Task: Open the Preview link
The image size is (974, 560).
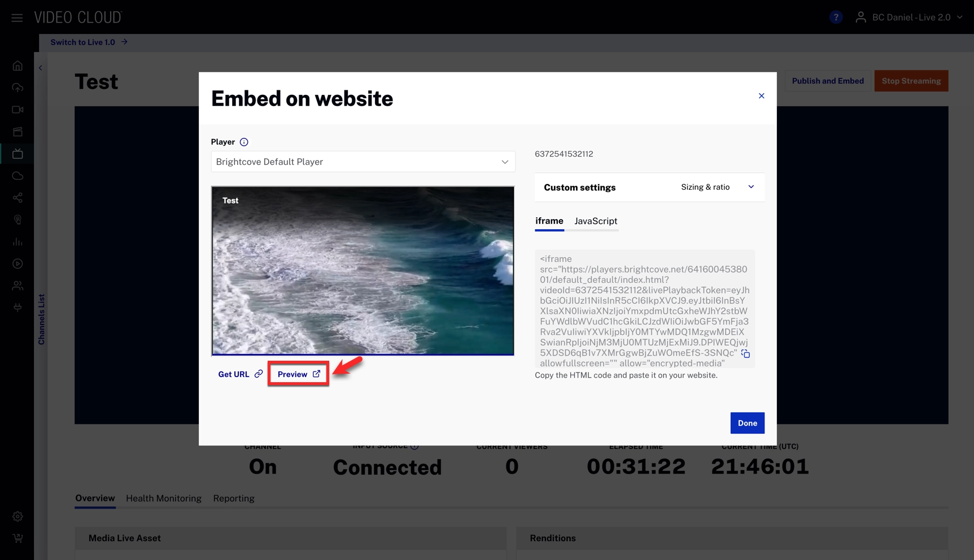Action: (x=298, y=374)
